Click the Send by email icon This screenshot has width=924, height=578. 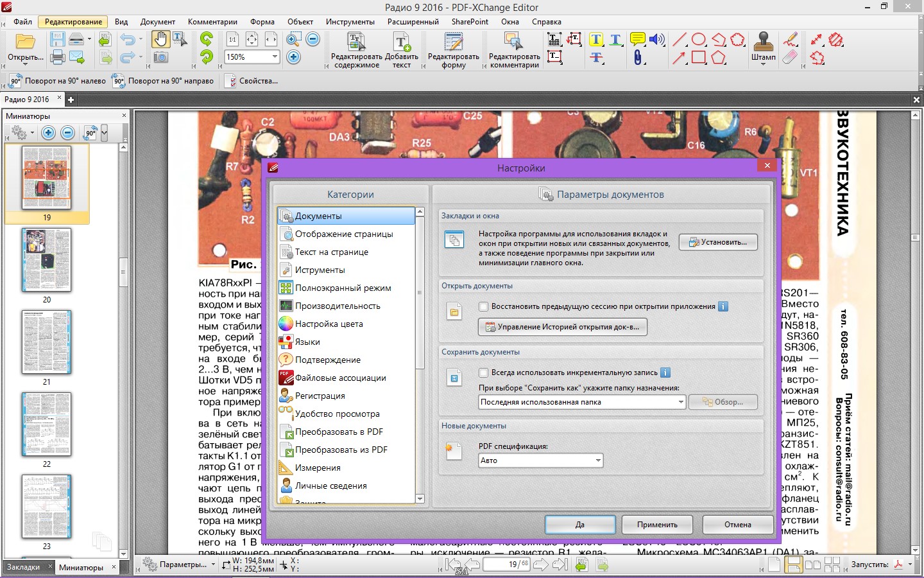77,58
